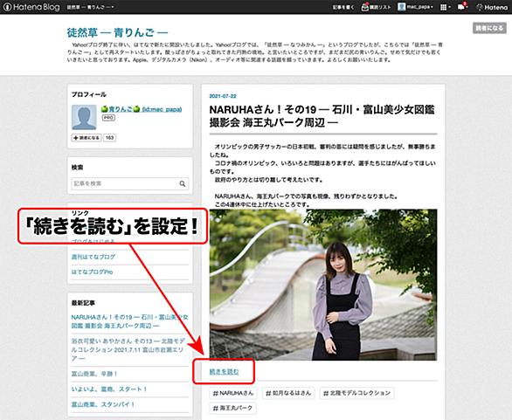Open recent post NARUHAさん!その19 in sidebar
The image size is (512, 420).
tap(130, 321)
